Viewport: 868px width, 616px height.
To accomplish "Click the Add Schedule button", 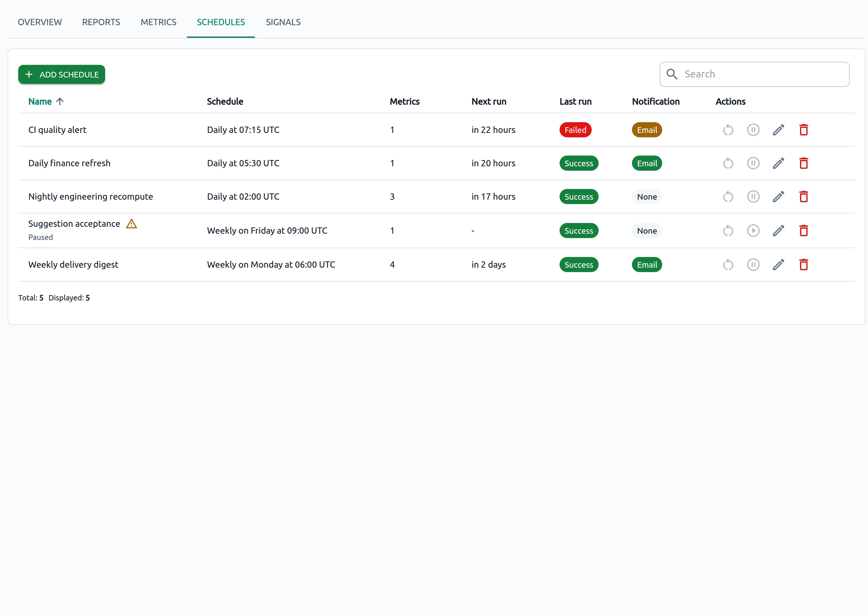I will (61, 74).
